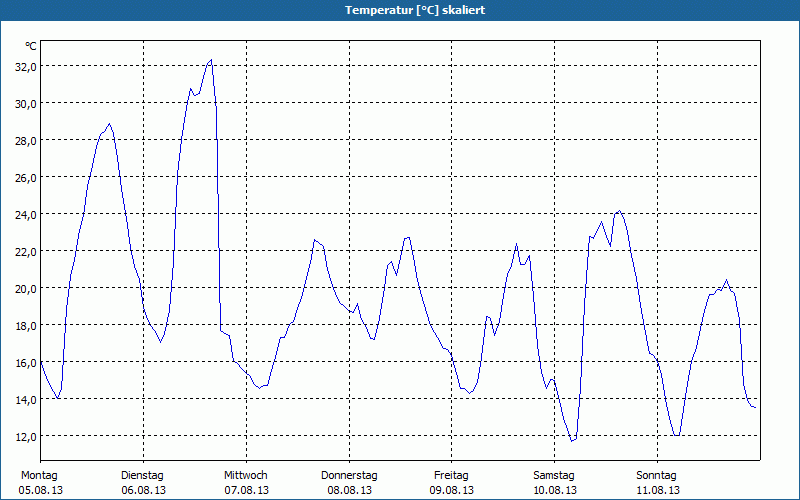Click the 32,0 axis label
800x500 pixels.
click(x=26, y=66)
